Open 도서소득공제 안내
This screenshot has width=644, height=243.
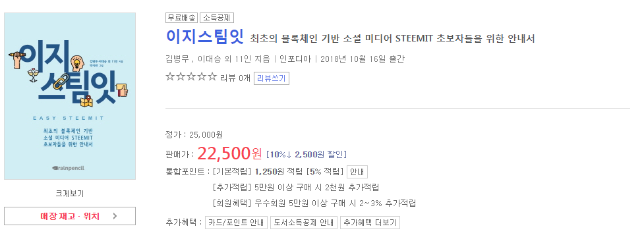coord(303,223)
